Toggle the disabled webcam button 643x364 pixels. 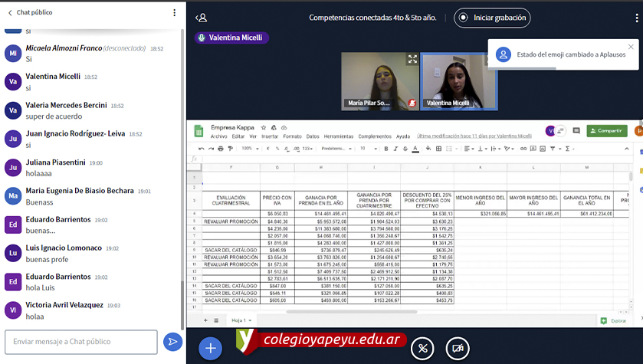(x=458, y=348)
